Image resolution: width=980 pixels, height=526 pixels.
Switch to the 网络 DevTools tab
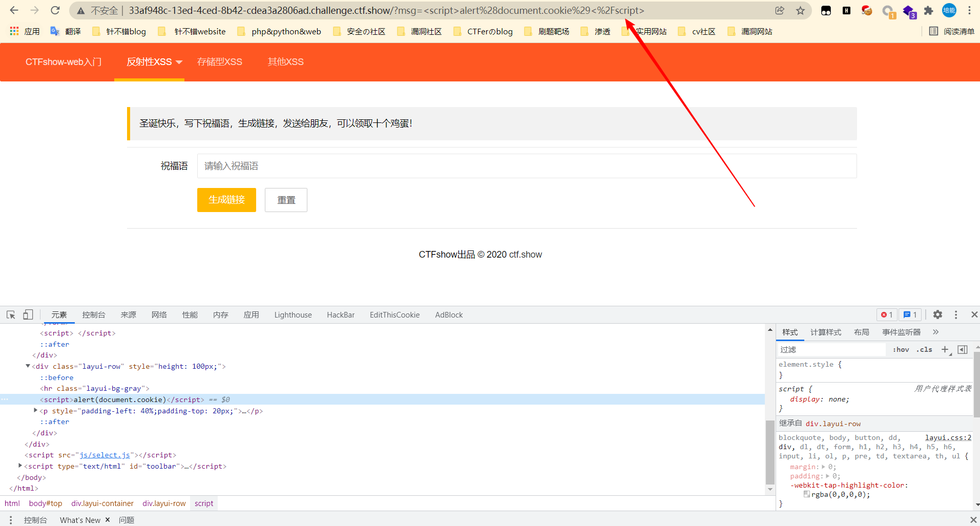(x=159, y=315)
